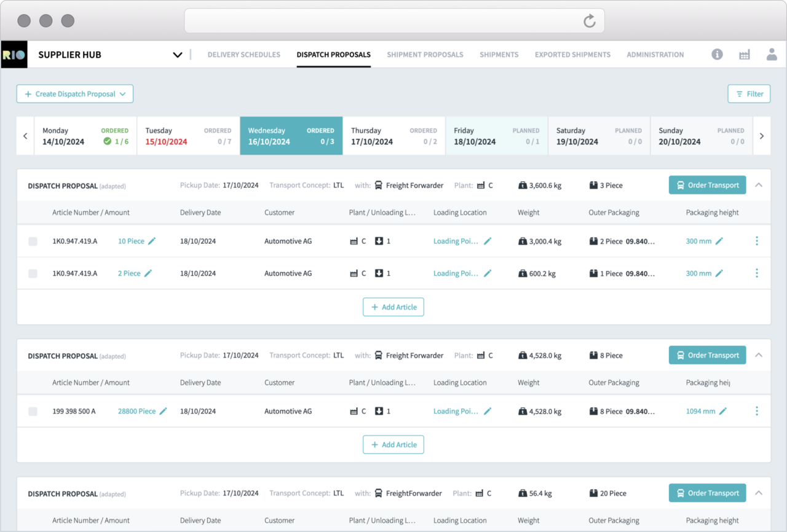Open Delivery Schedules tab
Viewport: 787px width, 532px height.
point(244,55)
